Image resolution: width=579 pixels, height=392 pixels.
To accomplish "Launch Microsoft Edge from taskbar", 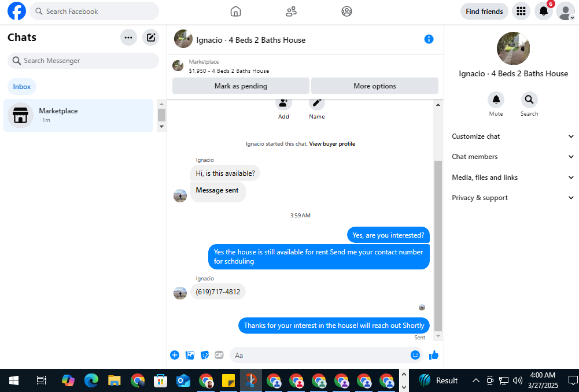I will [x=91, y=380].
